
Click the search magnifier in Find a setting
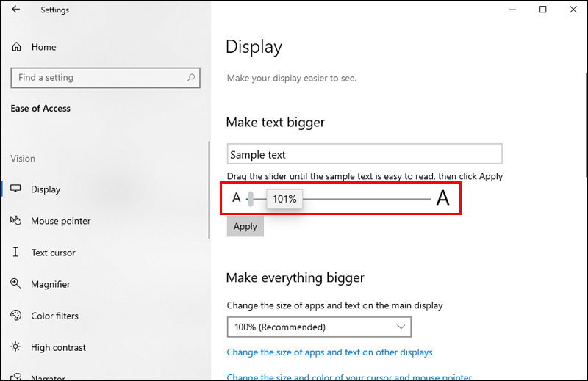(191, 78)
